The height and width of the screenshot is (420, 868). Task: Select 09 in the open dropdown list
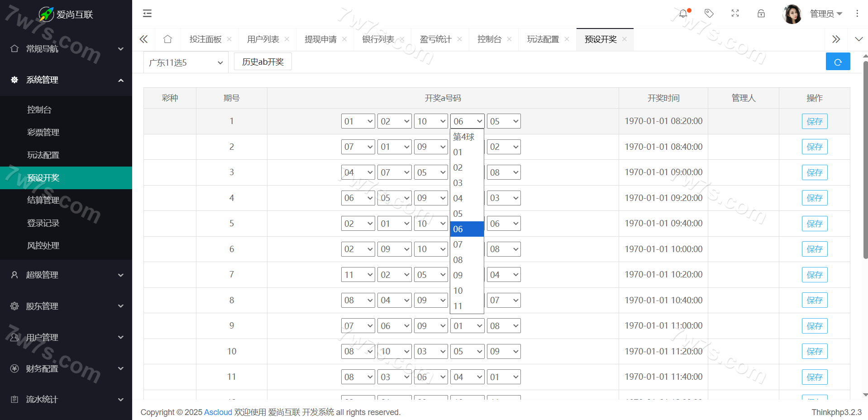point(458,275)
